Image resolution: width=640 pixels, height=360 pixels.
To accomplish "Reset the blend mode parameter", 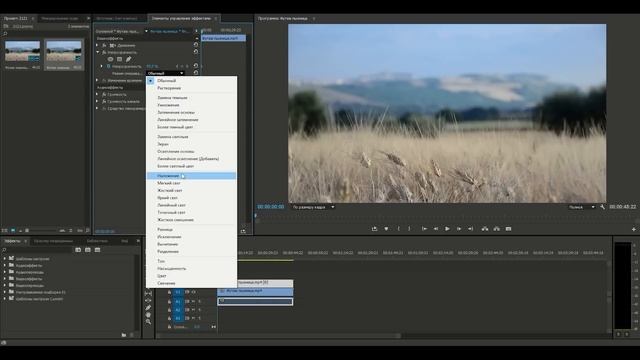I will pos(196,73).
